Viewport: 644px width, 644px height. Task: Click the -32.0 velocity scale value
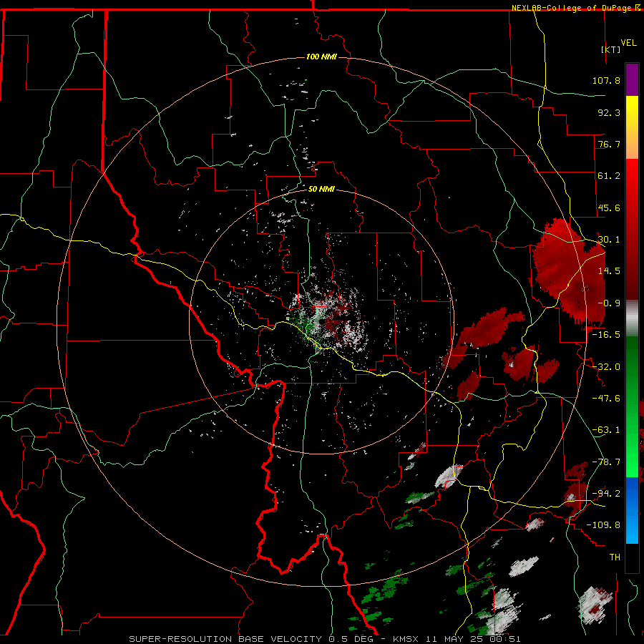(606, 367)
